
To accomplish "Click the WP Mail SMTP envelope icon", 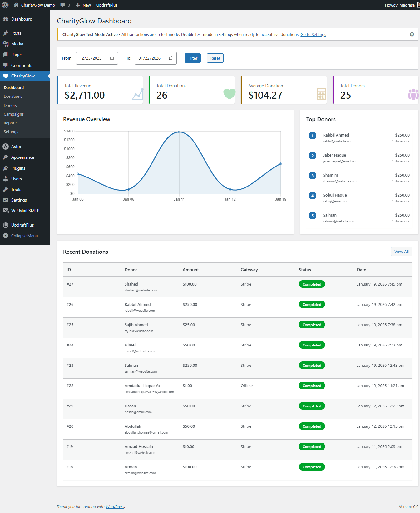I will (x=6, y=211).
